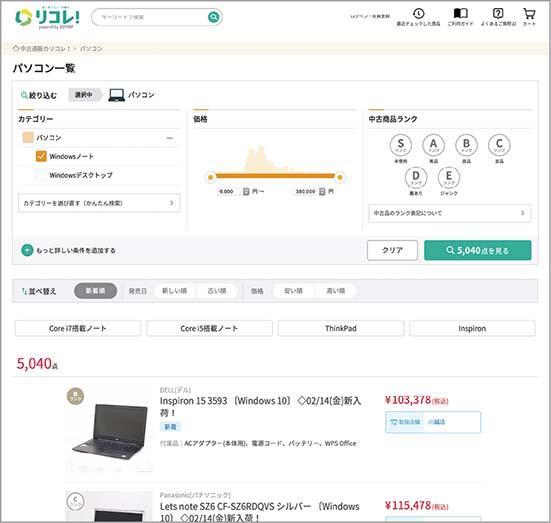The width and height of the screenshot is (551, 523).
Task: Uncheck the Windowsノート checkbox
Action: 41,156
